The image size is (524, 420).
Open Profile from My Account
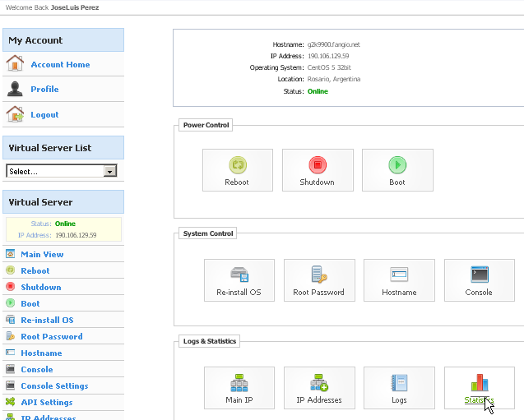click(x=44, y=90)
